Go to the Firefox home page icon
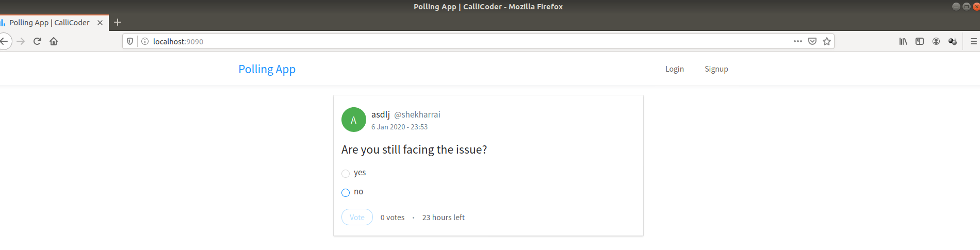The height and width of the screenshot is (250, 980). click(x=54, y=41)
